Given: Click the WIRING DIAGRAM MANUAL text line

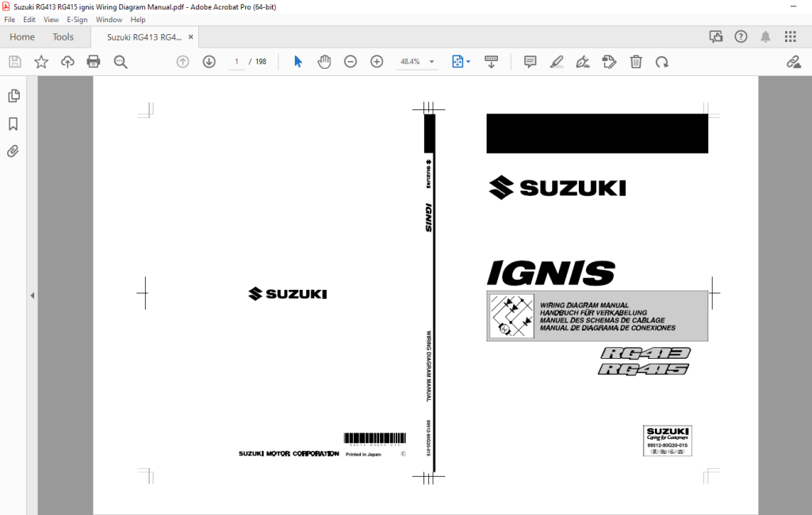Looking at the screenshot, I should (x=584, y=305).
